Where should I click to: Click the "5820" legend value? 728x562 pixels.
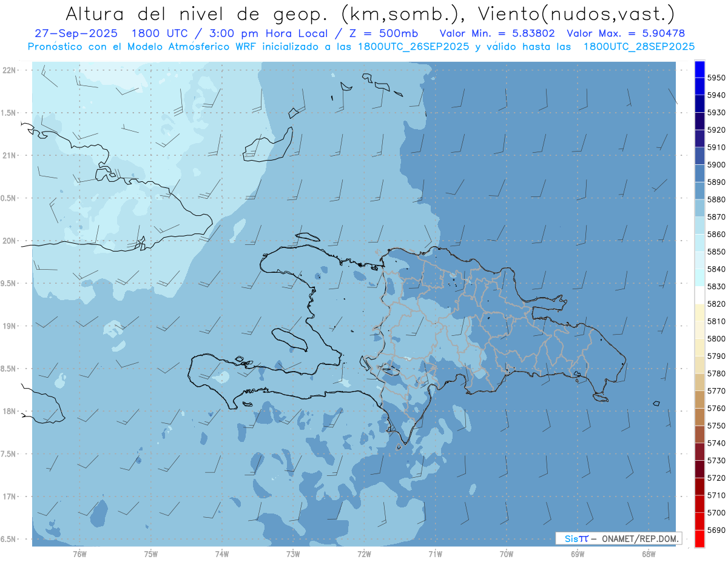coord(716,304)
